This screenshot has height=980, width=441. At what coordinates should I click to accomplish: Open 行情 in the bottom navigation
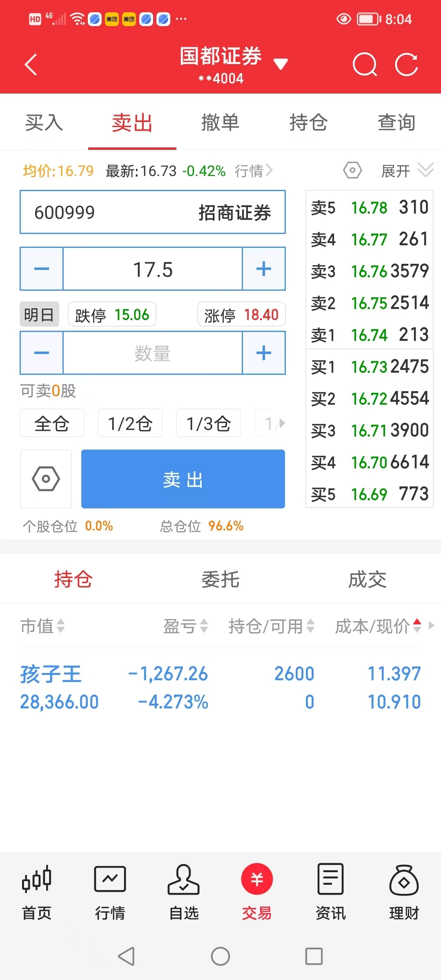click(x=110, y=892)
